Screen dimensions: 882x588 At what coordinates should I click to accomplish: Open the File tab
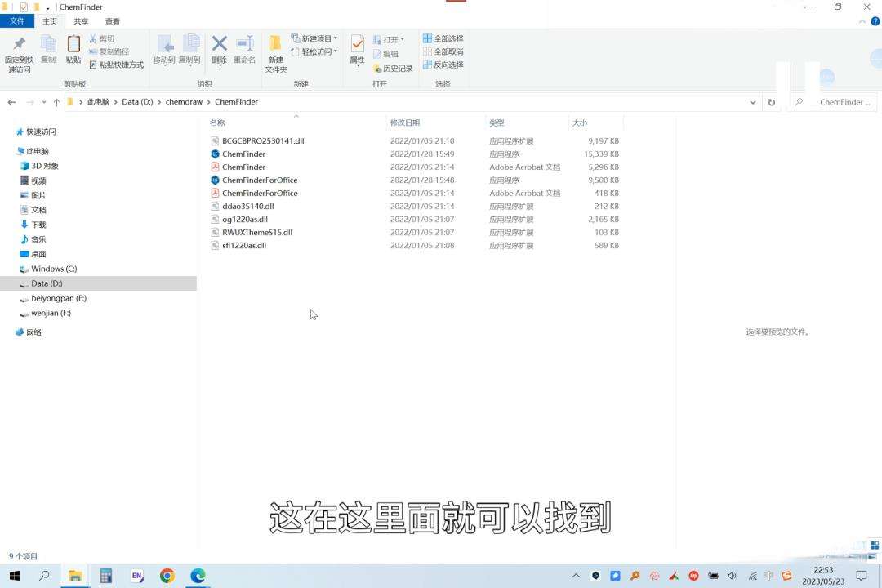point(17,21)
